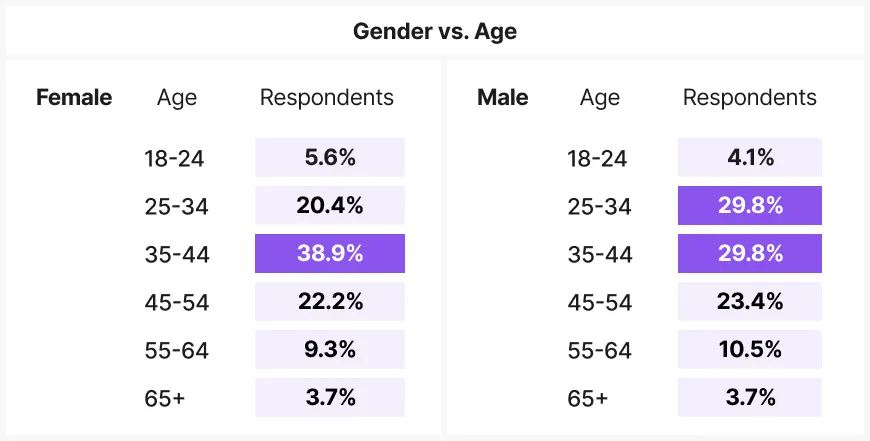Select the 18-24 age label under Female
Screen dimensions: 870x441
pyautogui.click(x=175, y=158)
